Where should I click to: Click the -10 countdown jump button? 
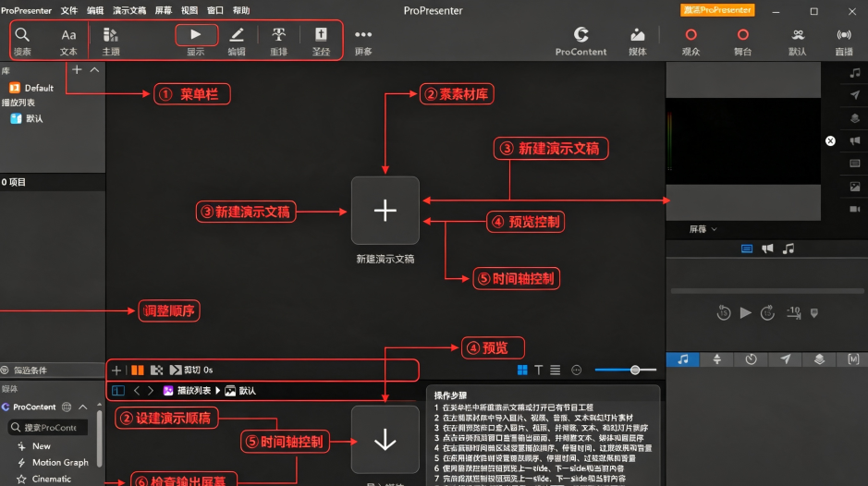[794, 312]
